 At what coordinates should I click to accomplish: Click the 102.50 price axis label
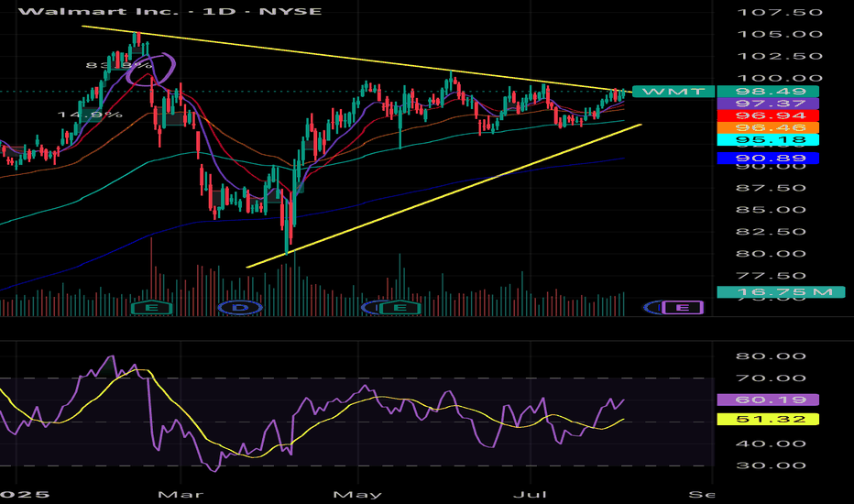tap(779, 56)
